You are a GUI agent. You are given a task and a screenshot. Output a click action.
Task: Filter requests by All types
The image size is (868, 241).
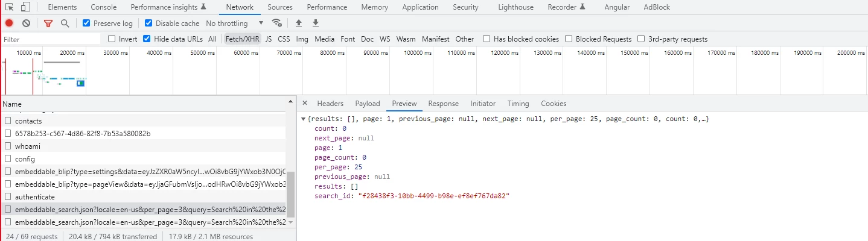coord(212,39)
